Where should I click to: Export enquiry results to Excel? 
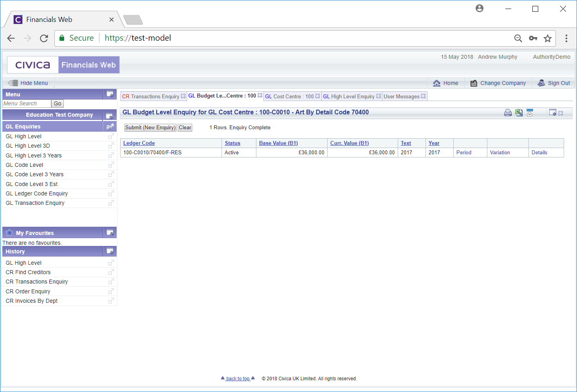pos(519,113)
